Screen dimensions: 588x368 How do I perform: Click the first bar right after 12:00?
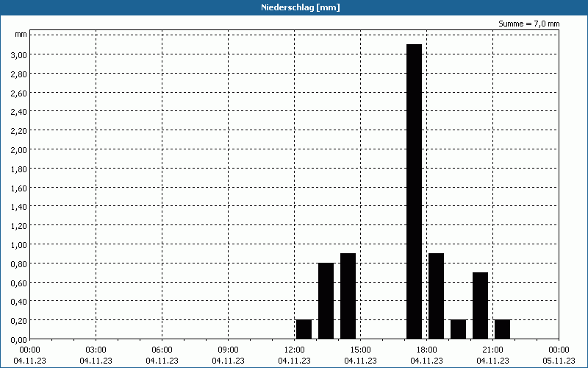coord(304,329)
